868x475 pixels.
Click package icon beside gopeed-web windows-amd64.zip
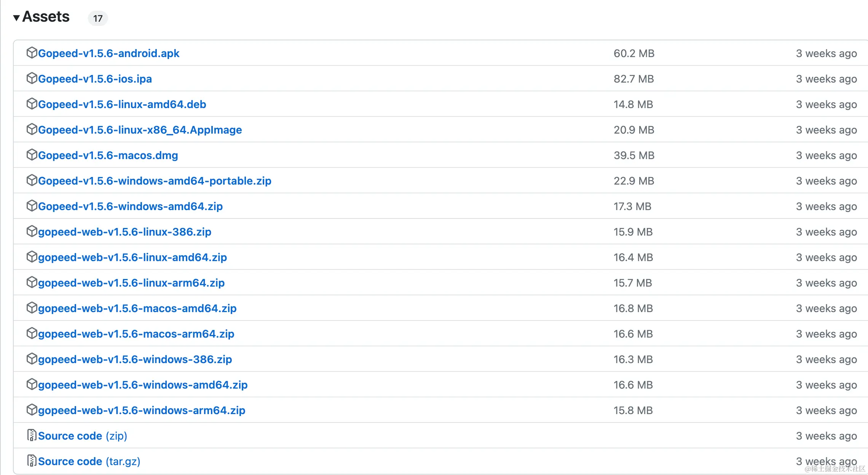coord(32,384)
